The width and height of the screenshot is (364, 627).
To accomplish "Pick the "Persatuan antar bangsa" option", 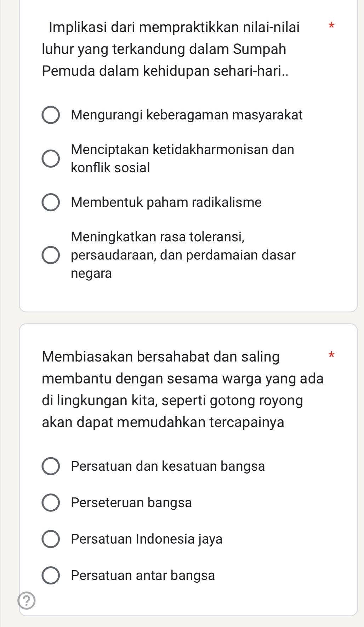I will click(51, 575).
